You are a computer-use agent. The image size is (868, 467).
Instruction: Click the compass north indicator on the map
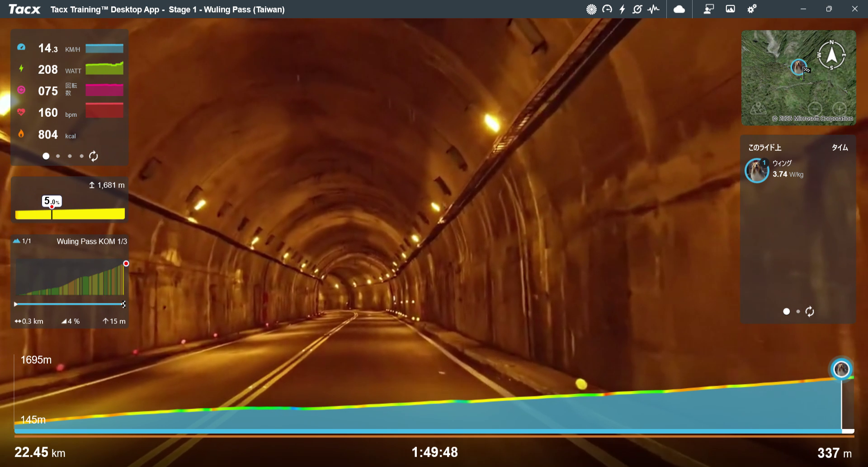(831, 55)
